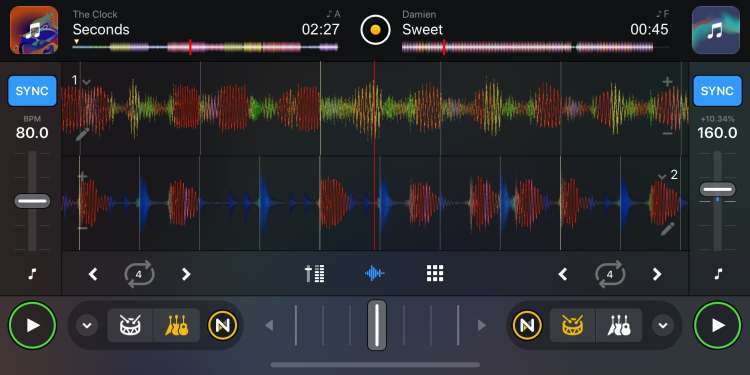This screenshot has height=375, width=750.
Task: Play the left deck track Seconds
Action: 33,325
